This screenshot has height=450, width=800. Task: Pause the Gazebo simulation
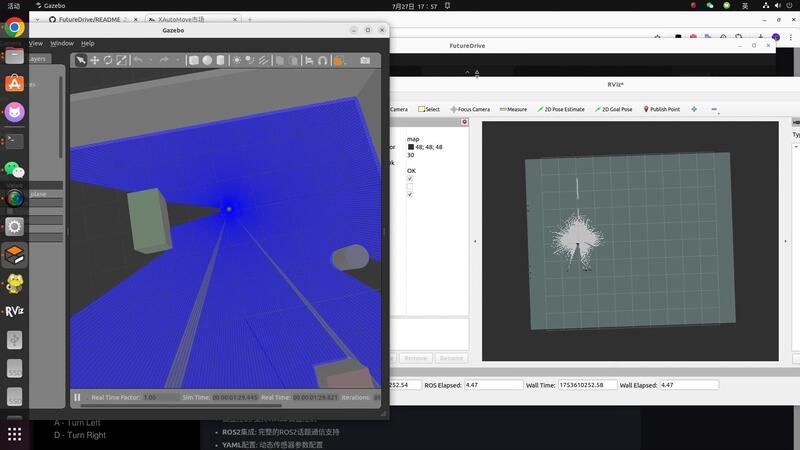coord(78,397)
